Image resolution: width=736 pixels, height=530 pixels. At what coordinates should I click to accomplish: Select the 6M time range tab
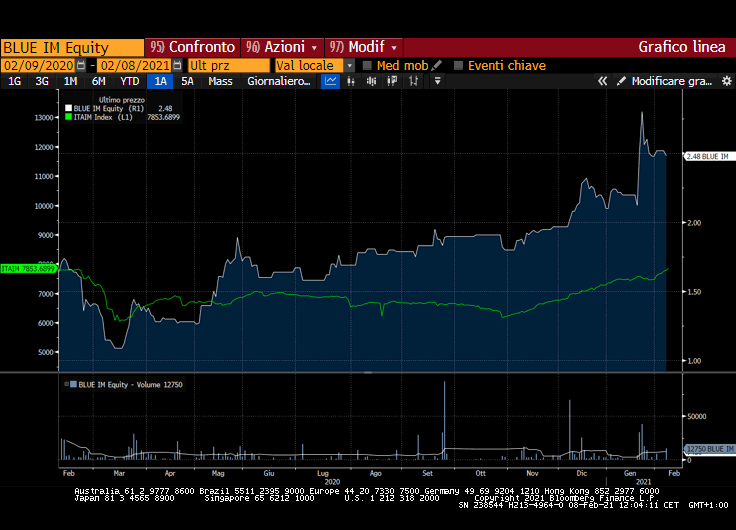pyautogui.click(x=99, y=81)
